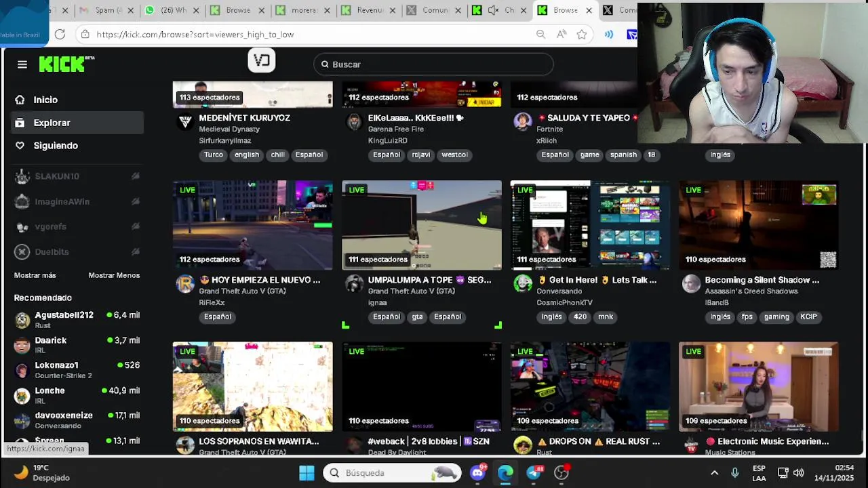Viewport: 868px width, 488px height.
Task: Switch to the Revenue Kick tab
Action: tap(370, 10)
